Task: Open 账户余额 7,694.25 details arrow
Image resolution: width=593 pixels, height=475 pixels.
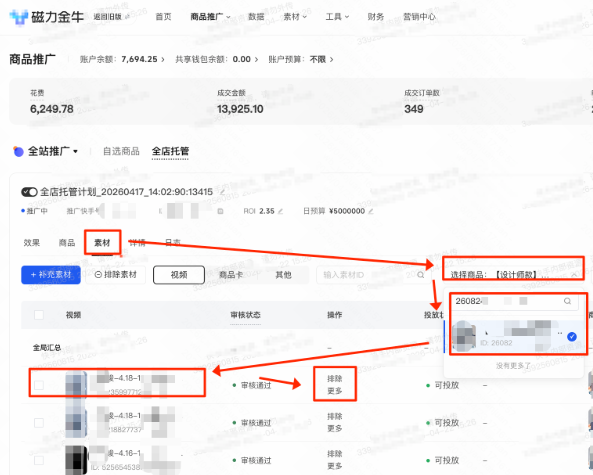Action: [163, 59]
